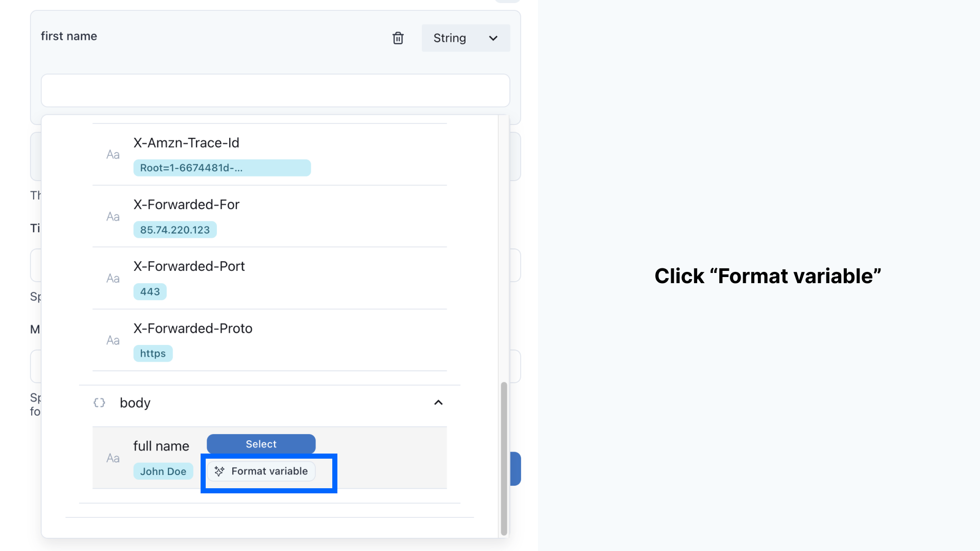Collapse the body section chevron
This screenshot has height=551, width=980.
(438, 403)
